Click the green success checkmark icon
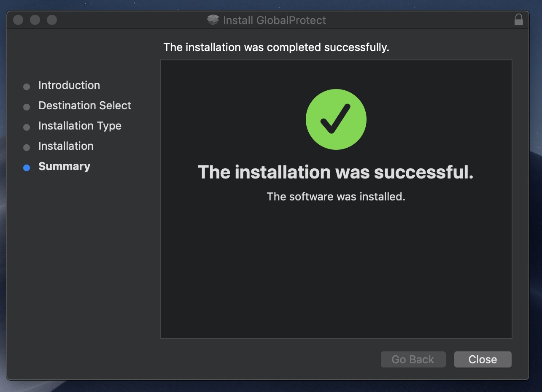The height and width of the screenshot is (392, 542). click(336, 119)
